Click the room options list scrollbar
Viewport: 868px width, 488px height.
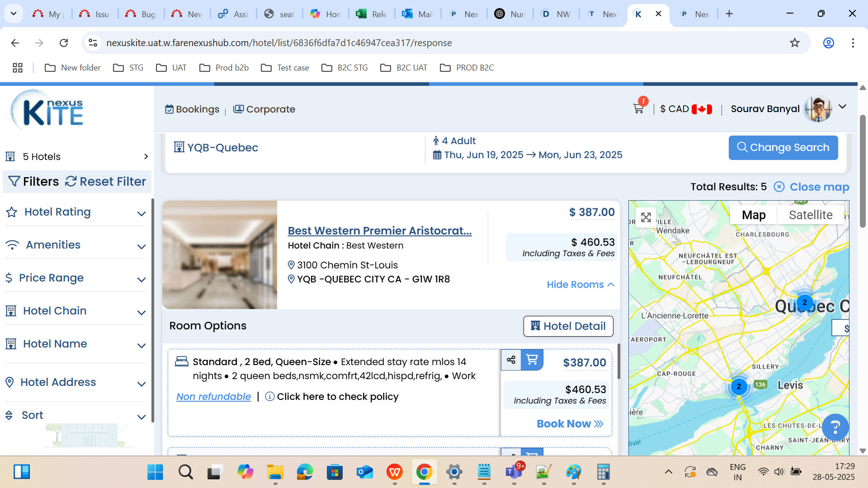coord(618,361)
